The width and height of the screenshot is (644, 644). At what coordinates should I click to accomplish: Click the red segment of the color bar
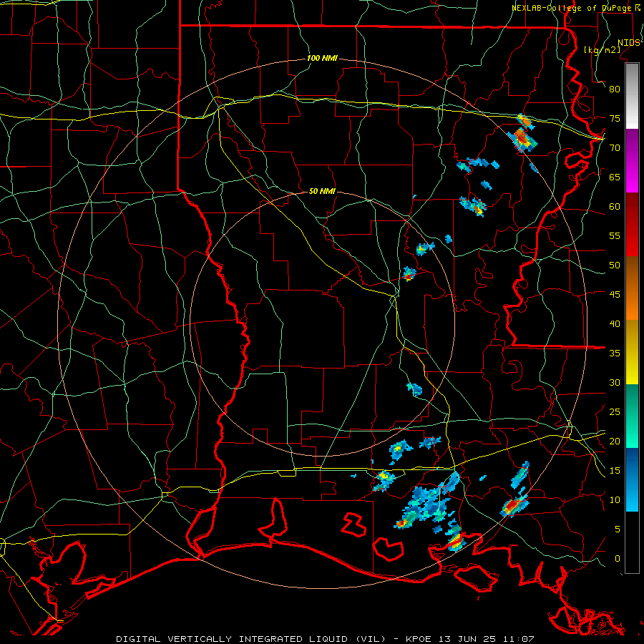pyautogui.click(x=632, y=225)
